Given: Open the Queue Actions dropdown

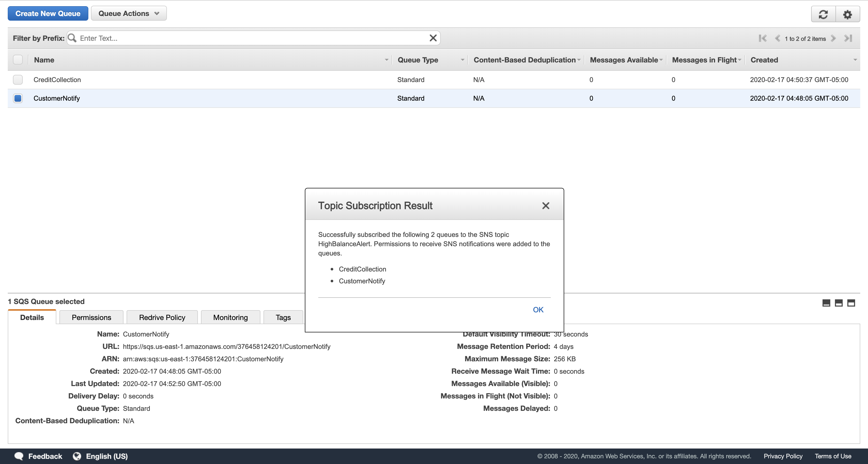Looking at the screenshot, I should point(129,13).
